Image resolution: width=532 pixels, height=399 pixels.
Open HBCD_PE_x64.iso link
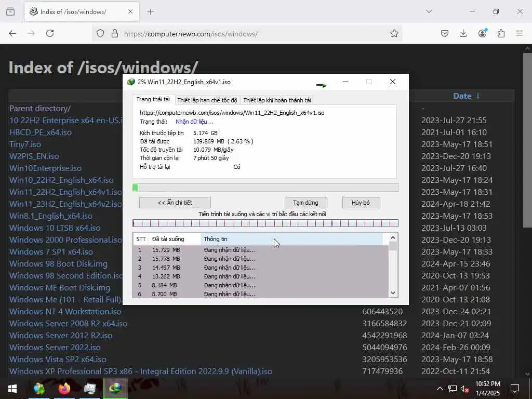41,132
